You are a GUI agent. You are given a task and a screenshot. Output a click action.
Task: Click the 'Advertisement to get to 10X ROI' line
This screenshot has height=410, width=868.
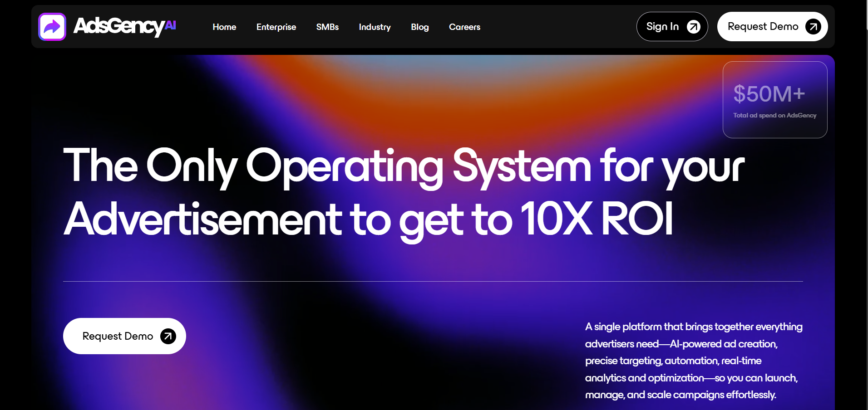tap(368, 219)
